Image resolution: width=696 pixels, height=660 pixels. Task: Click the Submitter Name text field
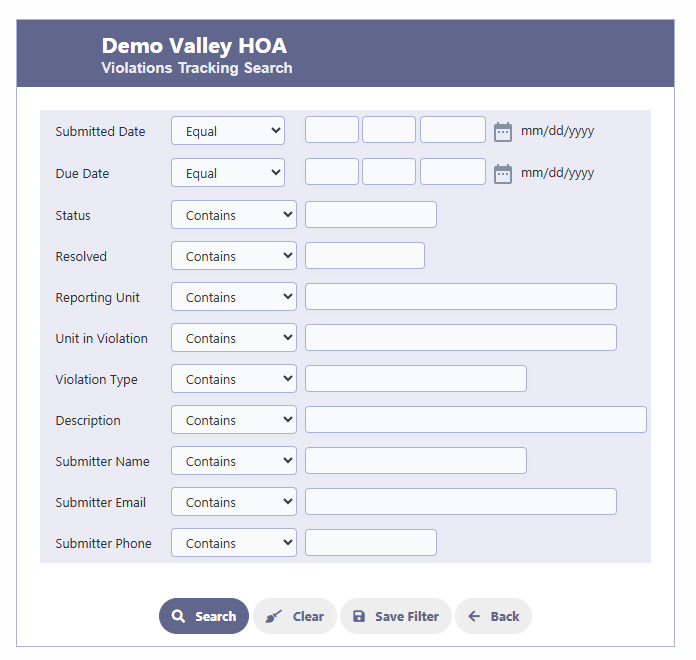click(416, 460)
